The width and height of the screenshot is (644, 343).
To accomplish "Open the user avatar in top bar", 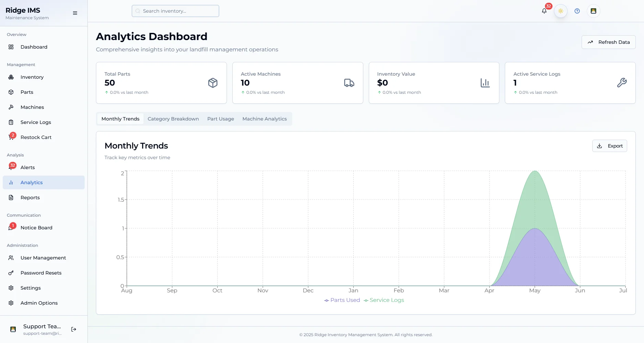I will (x=593, y=11).
